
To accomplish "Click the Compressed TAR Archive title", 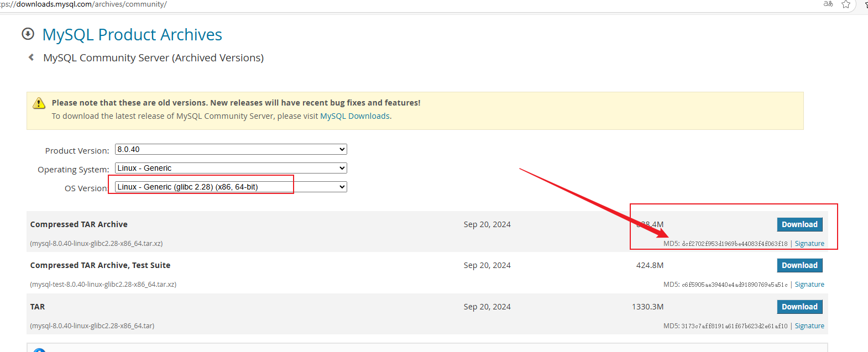I will coord(79,224).
